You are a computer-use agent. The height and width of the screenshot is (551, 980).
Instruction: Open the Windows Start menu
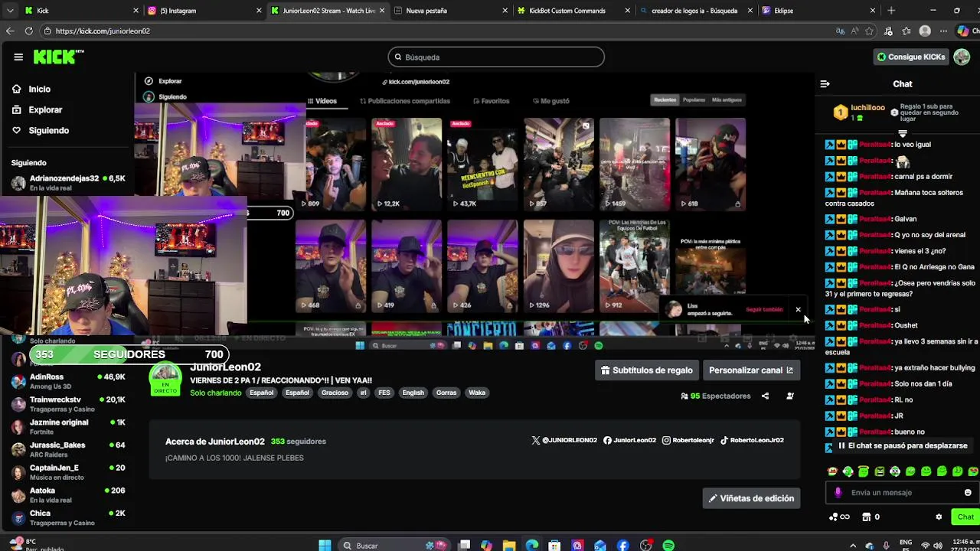pos(325,546)
